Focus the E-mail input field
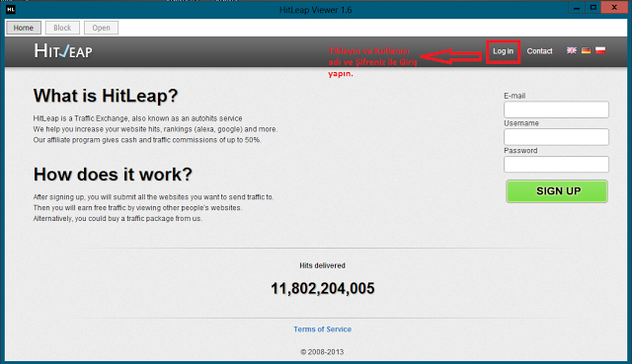Viewport: 632px width, 364px height. coord(556,109)
